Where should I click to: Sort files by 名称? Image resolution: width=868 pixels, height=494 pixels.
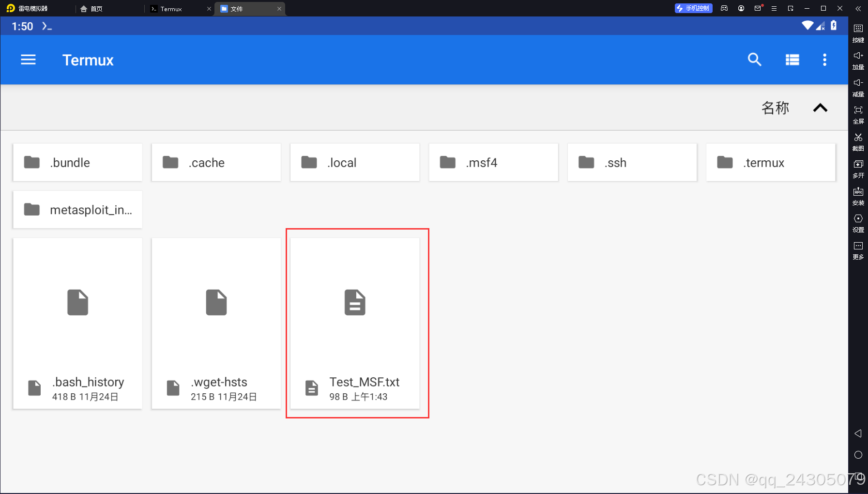coord(775,108)
